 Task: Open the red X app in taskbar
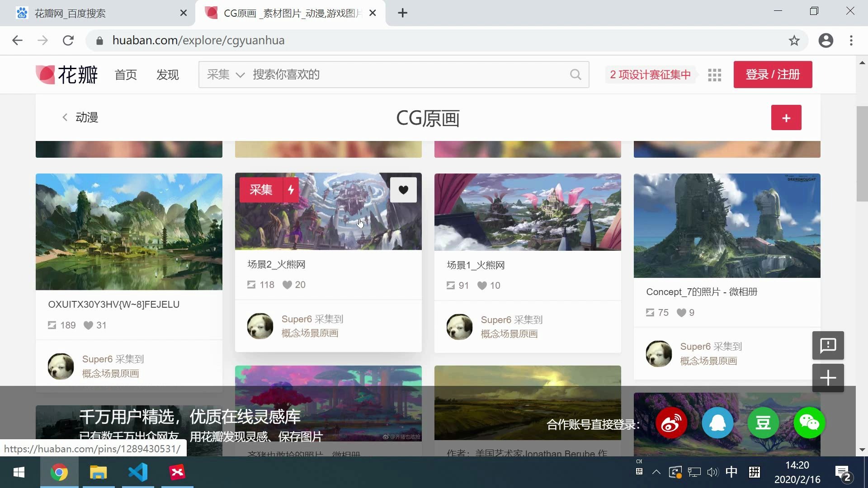pos(177,473)
